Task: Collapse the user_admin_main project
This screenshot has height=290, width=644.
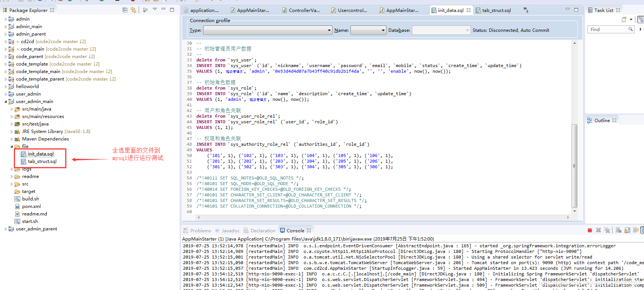Action: click(x=6, y=102)
